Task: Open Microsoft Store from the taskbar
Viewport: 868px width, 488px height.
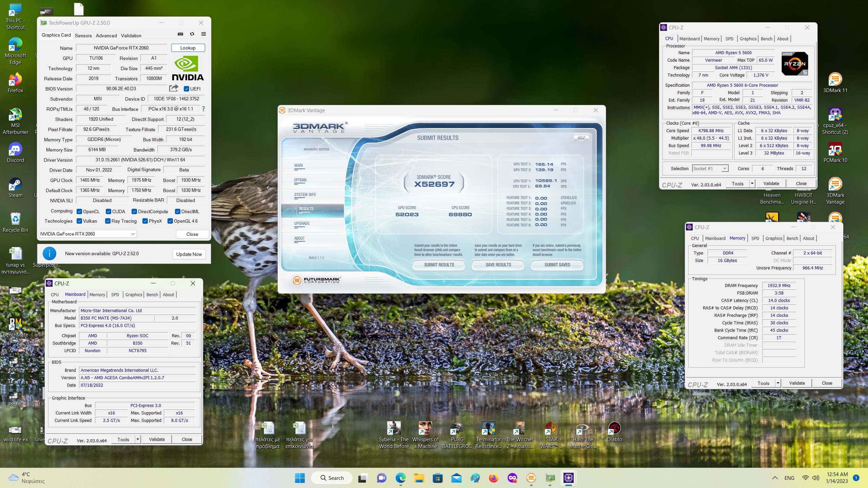Action: coord(437,478)
